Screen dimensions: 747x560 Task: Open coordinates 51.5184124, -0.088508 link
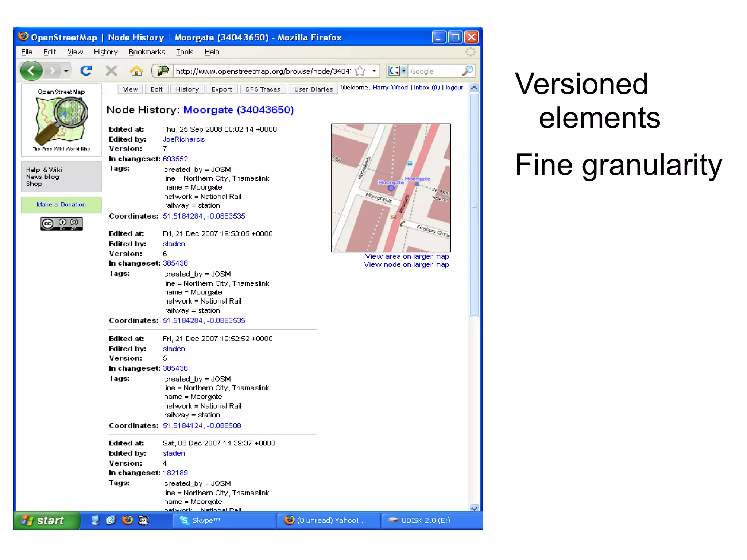pos(202,425)
